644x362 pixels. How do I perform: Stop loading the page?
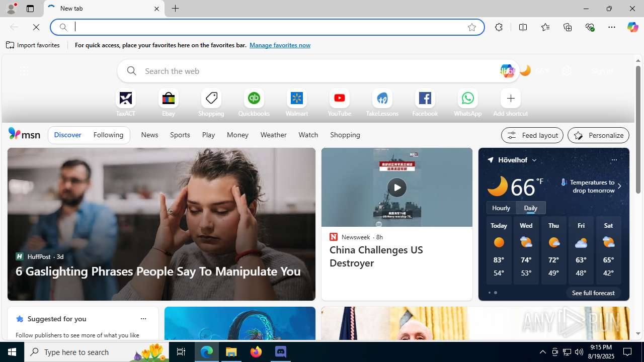point(36,27)
